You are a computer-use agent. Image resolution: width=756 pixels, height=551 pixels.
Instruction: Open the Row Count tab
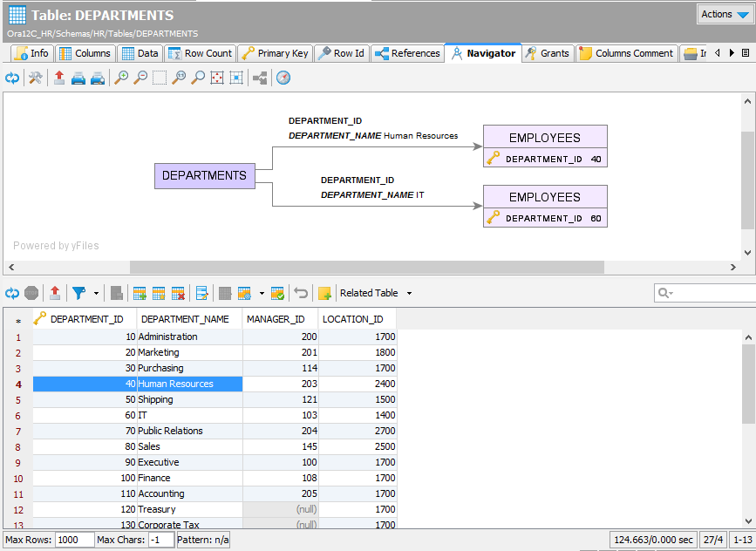200,53
